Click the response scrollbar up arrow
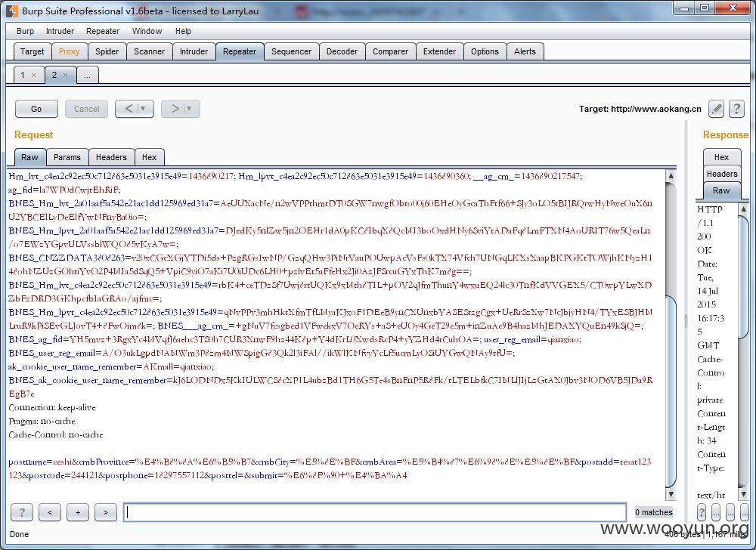This screenshot has width=756, height=550. (x=743, y=209)
